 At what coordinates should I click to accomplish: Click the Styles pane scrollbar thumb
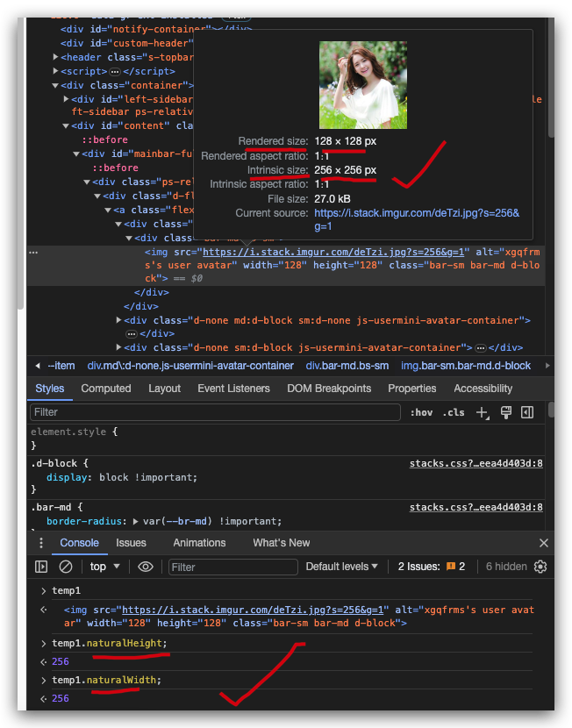[551, 410]
